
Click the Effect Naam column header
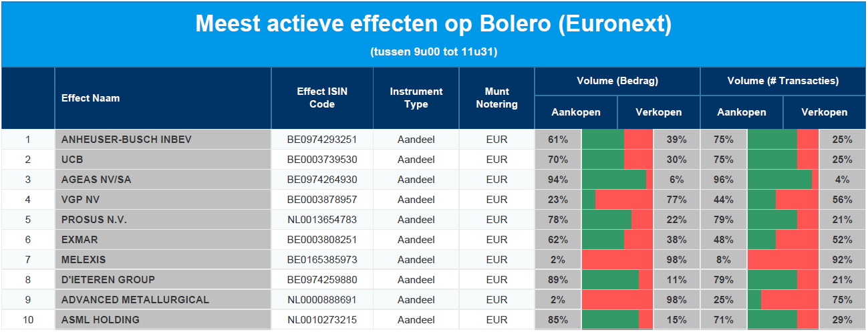(91, 98)
